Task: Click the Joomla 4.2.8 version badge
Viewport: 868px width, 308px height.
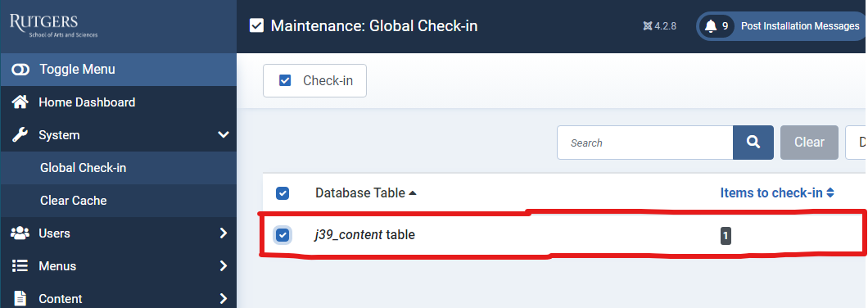Action: coord(659,26)
